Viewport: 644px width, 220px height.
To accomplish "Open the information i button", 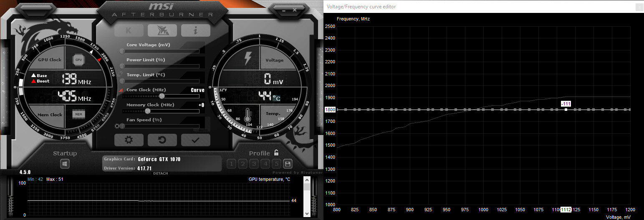I will pos(195,30).
